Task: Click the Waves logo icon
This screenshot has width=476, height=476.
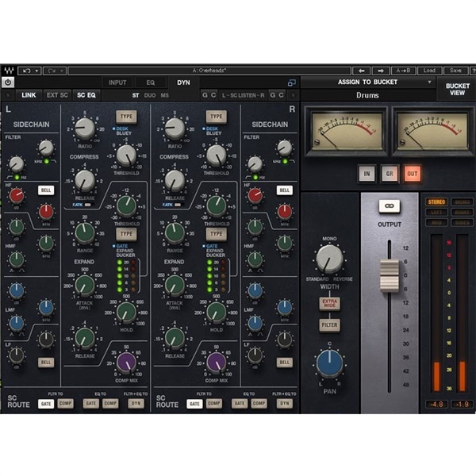Action: pyautogui.click(x=9, y=71)
